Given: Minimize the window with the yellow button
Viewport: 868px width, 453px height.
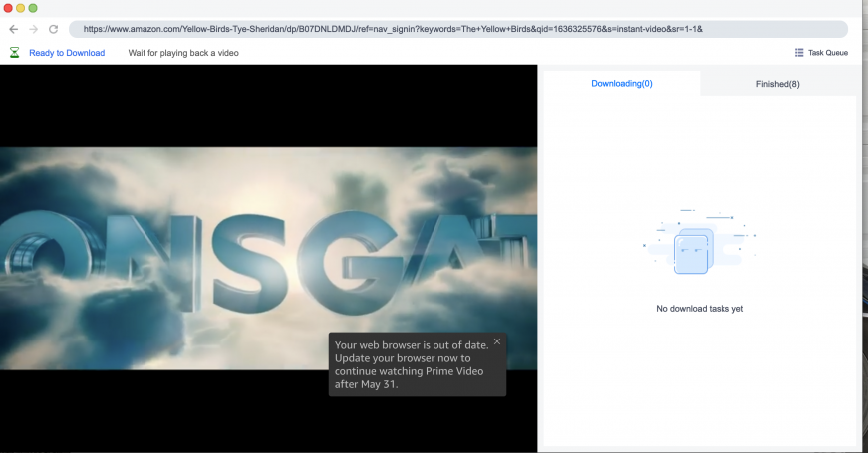Looking at the screenshot, I should pyautogui.click(x=21, y=8).
